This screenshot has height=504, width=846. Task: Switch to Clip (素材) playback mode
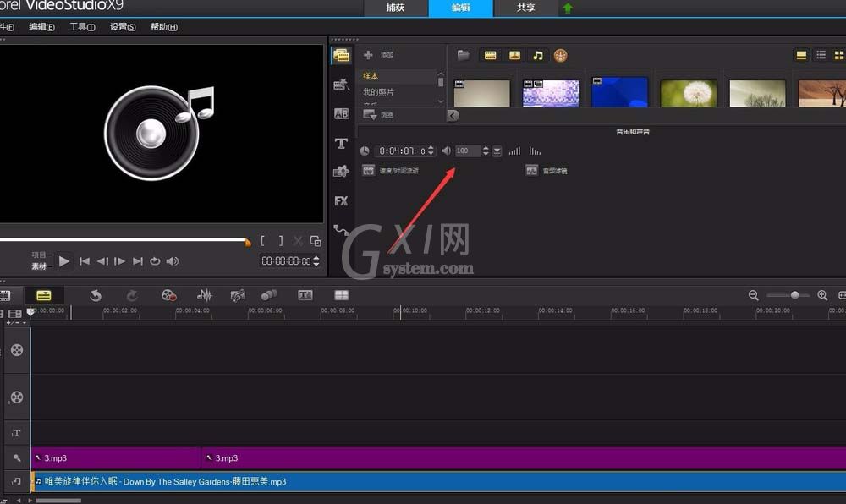(x=38, y=266)
